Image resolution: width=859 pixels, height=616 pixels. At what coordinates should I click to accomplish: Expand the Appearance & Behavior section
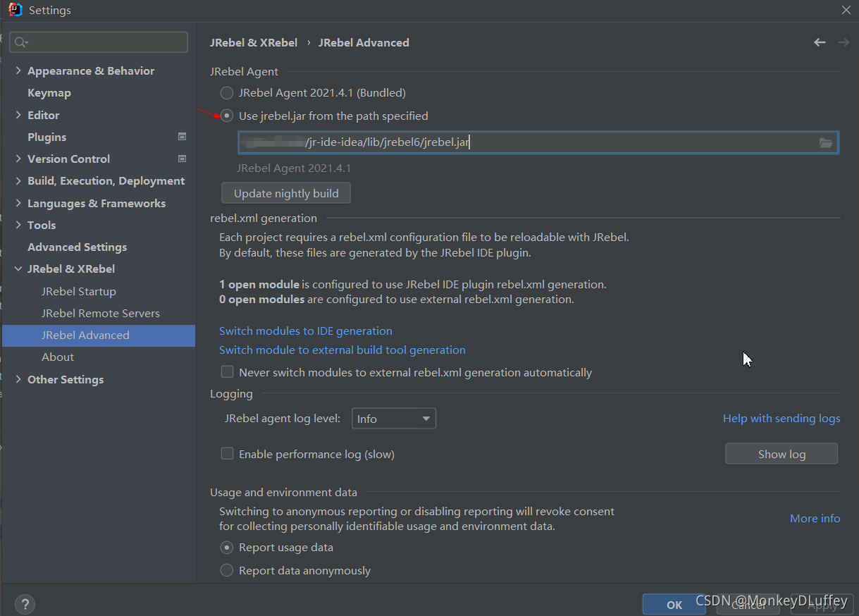pos(18,70)
